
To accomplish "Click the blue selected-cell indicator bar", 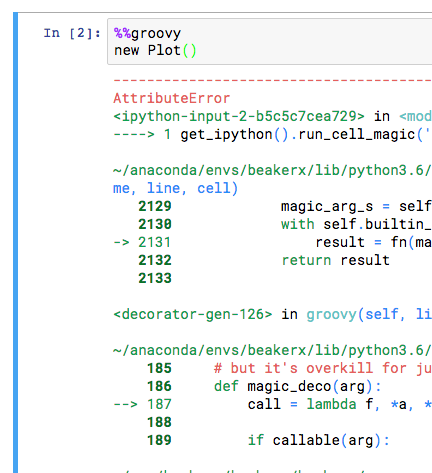I will (15, 243).
